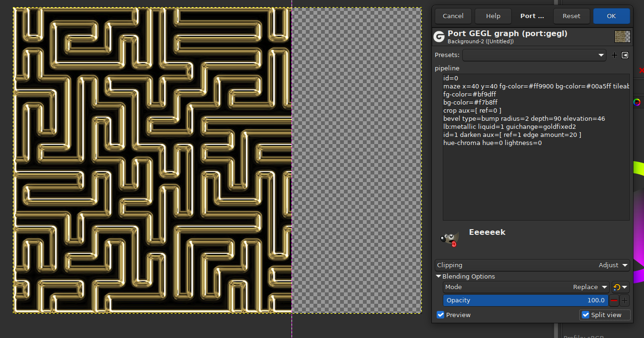Click the color wheel icon behind the dialog

click(637, 102)
